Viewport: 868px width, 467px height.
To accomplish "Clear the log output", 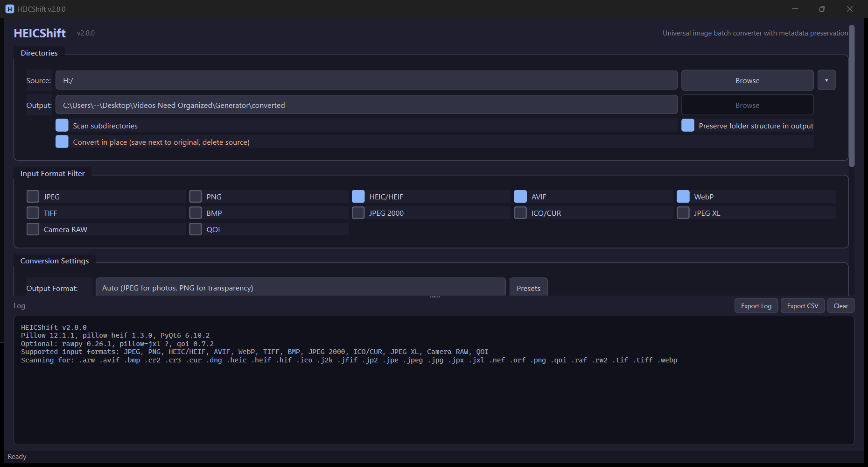I will tap(840, 305).
